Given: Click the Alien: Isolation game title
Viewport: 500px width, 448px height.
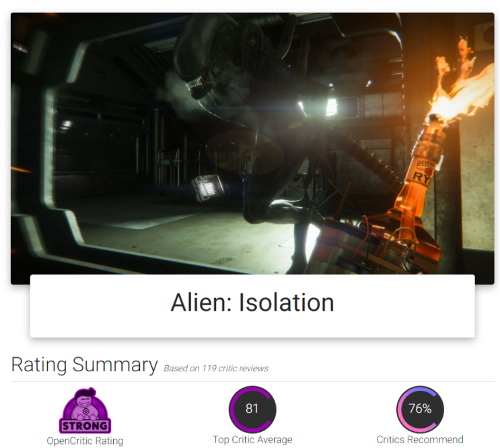Looking at the screenshot, I should pos(252,303).
